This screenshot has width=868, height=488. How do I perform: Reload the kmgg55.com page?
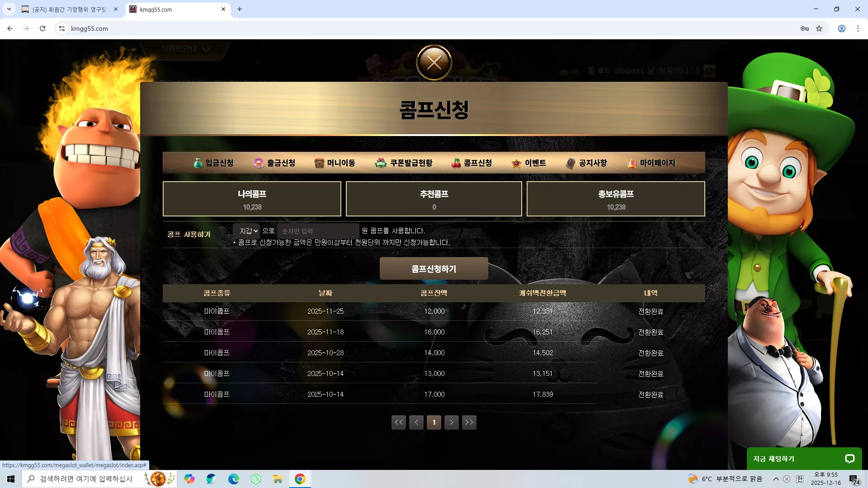coord(42,28)
